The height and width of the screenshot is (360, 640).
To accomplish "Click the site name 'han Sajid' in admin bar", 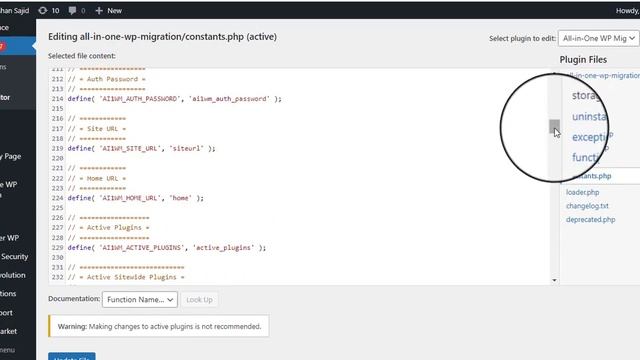I will point(15,11).
